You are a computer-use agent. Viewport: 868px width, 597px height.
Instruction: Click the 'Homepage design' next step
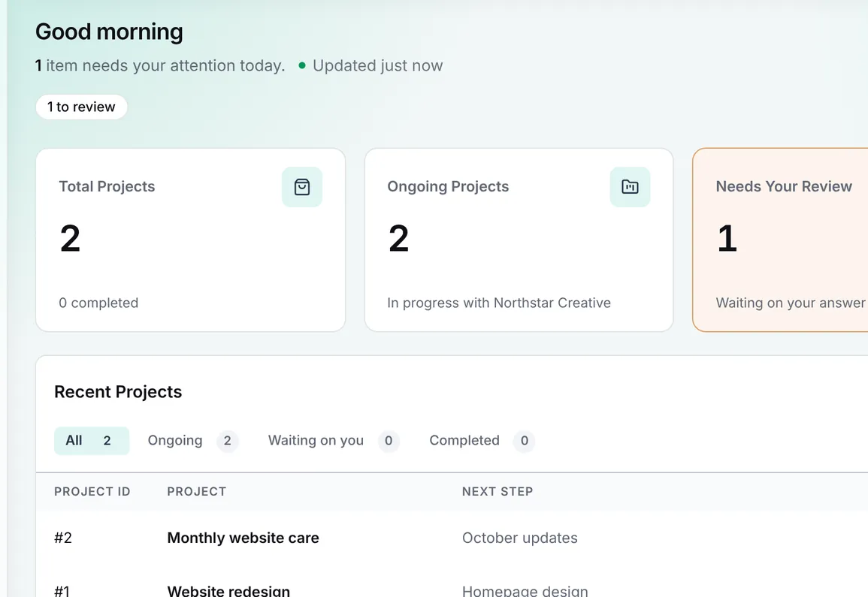click(x=525, y=590)
